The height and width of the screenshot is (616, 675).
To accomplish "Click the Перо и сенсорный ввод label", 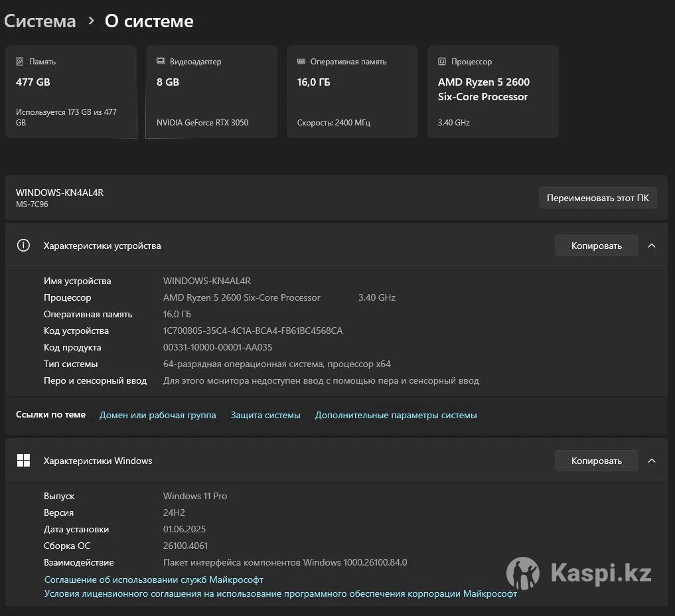I will tap(95, 380).
